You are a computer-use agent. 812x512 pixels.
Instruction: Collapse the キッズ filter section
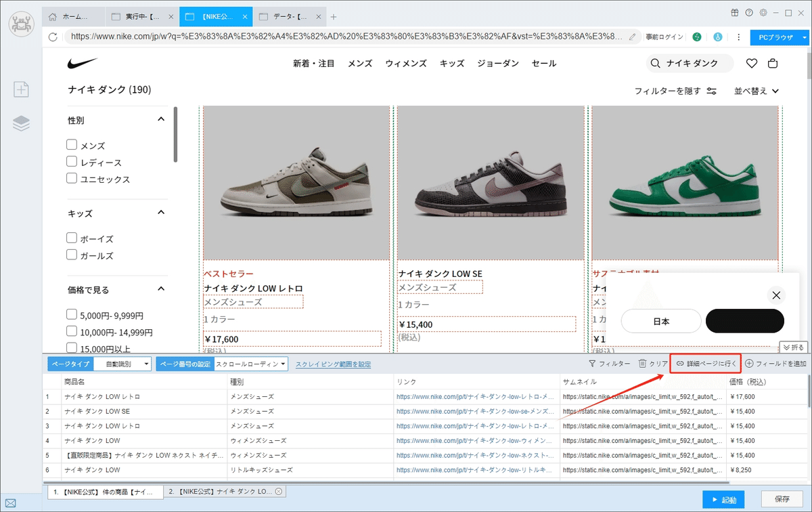click(161, 213)
